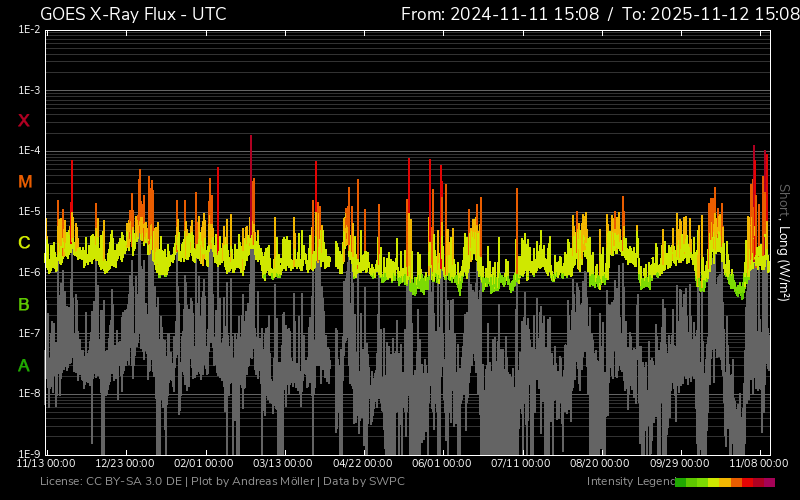Click the red X flare class label
The width and height of the screenshot is (800, 500).
[x=24, y=121]
